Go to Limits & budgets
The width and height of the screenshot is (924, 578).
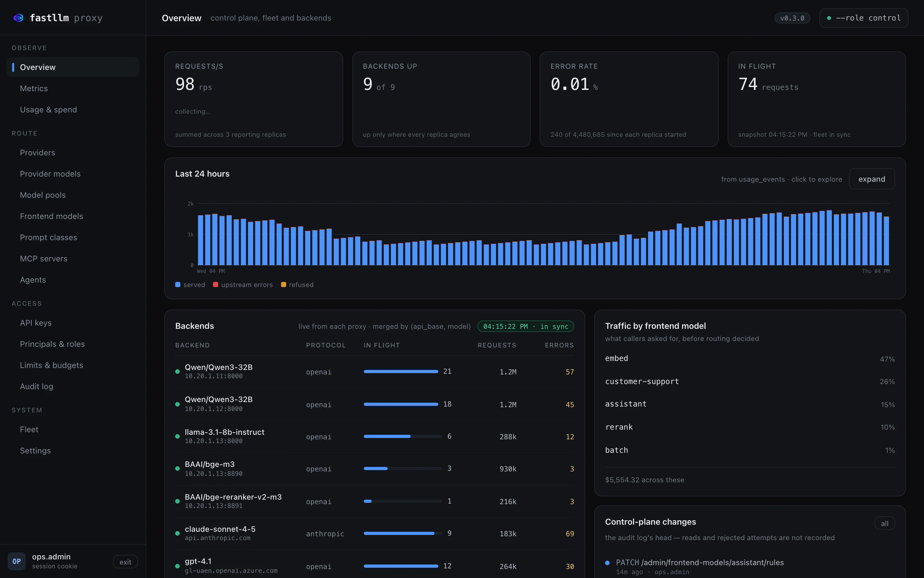tap(73, 365)
